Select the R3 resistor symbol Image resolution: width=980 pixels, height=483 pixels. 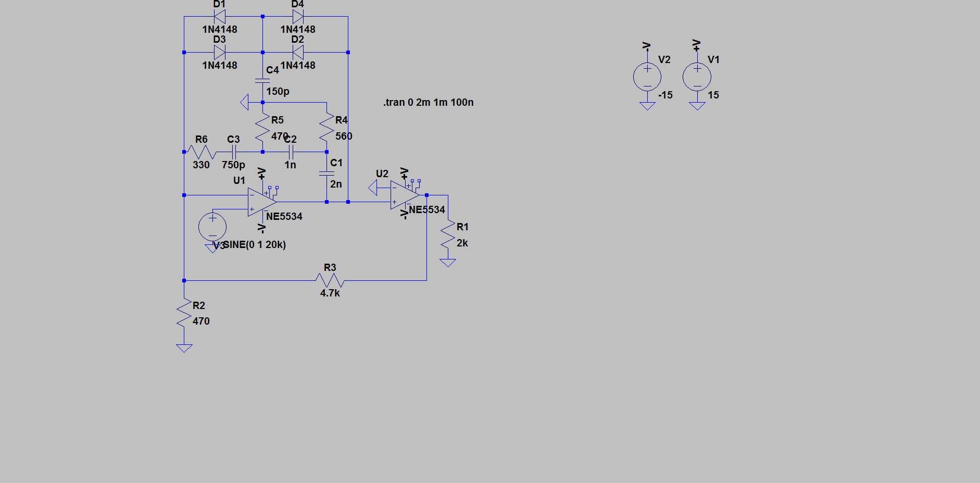point(330,280)
